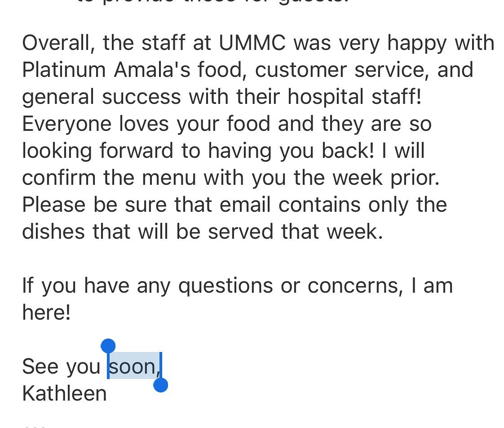Click the word "UMMC" in the email
The image size is (504, 428).
[x=252, y=42]
